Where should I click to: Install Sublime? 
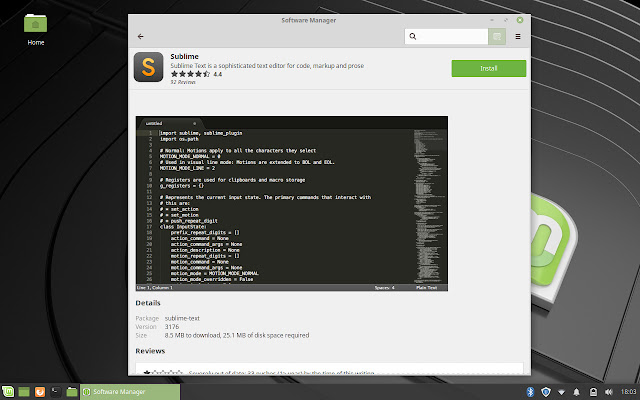(x=489, y=68)
